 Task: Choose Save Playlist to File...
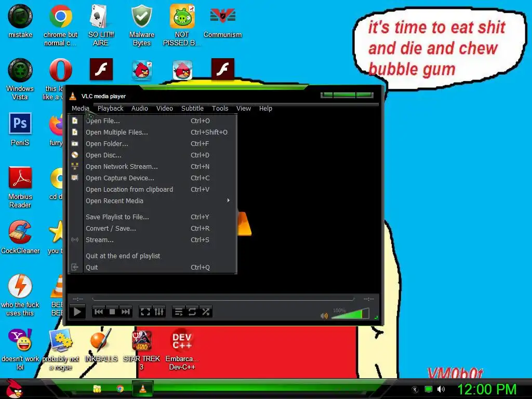152,217
